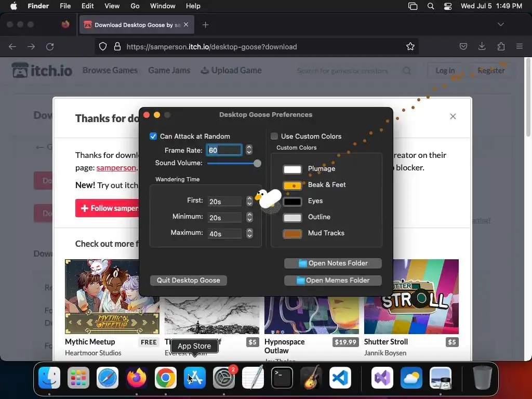
Task: Open Finder from the dock
Action: pyautogui.click(x=49, y=378)
